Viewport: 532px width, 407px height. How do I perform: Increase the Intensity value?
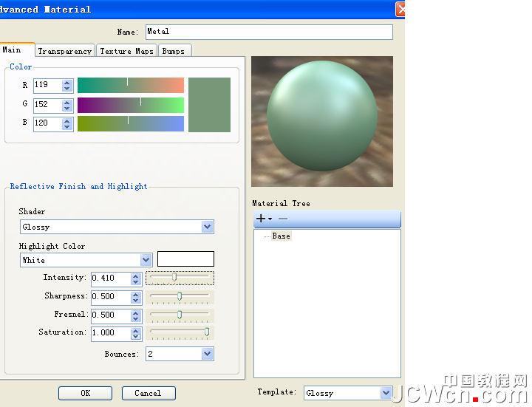[136, 276]
